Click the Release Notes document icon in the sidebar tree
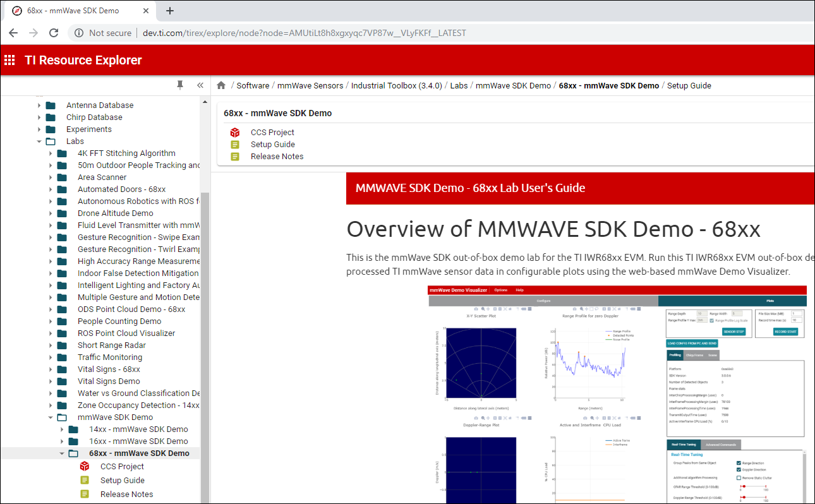 (85, 494)
